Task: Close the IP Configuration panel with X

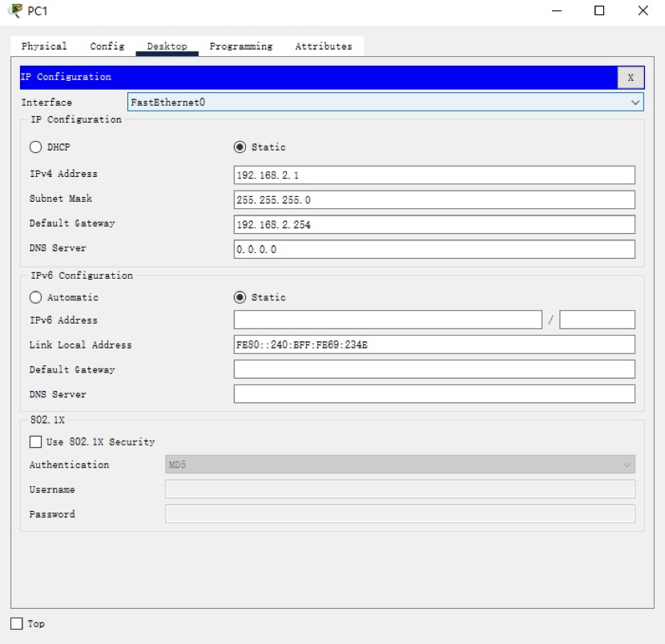Action: pyautogui.click(x=631, y=77)
